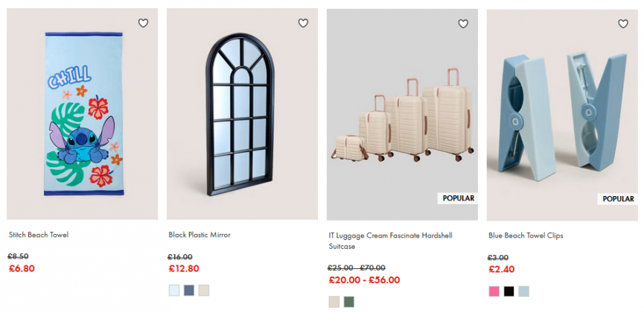Open the Stitch Beach Towel title link
The image size is (644, 313).
click(39, 235)
